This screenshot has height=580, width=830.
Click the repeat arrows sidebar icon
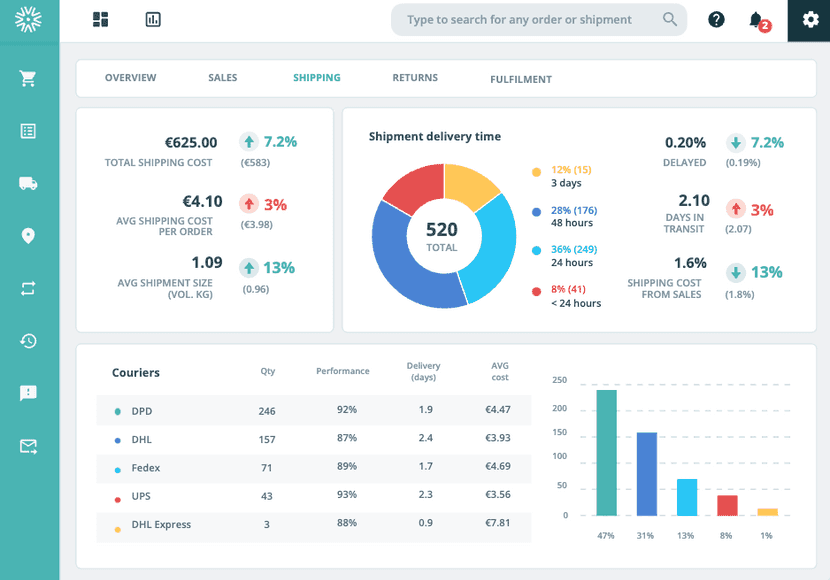28,288
